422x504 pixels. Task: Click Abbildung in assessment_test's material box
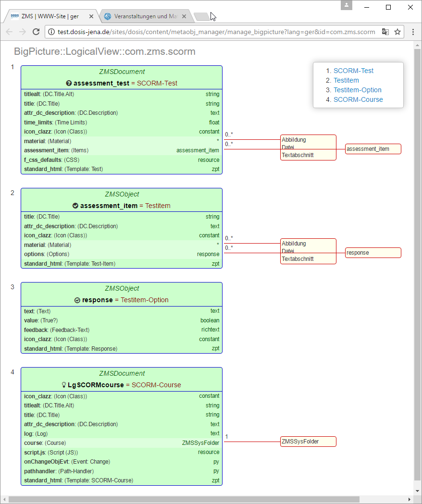tap(294, 140)
